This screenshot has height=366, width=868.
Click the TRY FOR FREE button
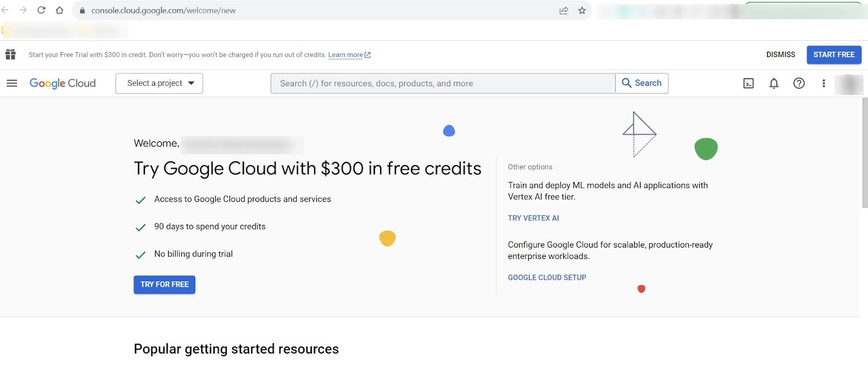[x=164, y=285]
